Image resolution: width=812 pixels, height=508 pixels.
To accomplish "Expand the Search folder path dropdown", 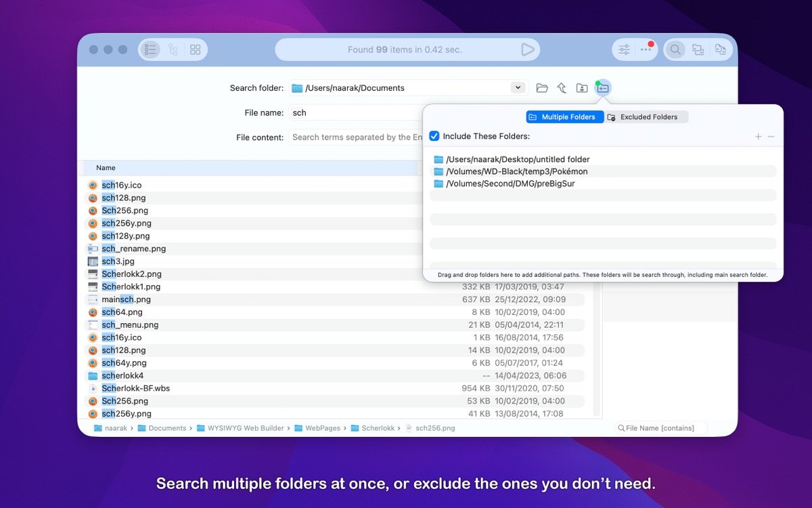I will pos(518,87).
